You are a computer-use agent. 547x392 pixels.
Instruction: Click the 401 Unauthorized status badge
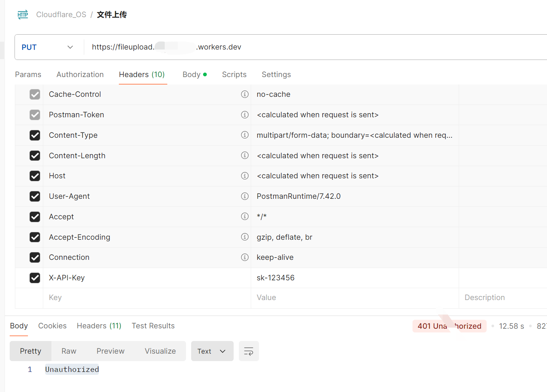click(449, 326)
